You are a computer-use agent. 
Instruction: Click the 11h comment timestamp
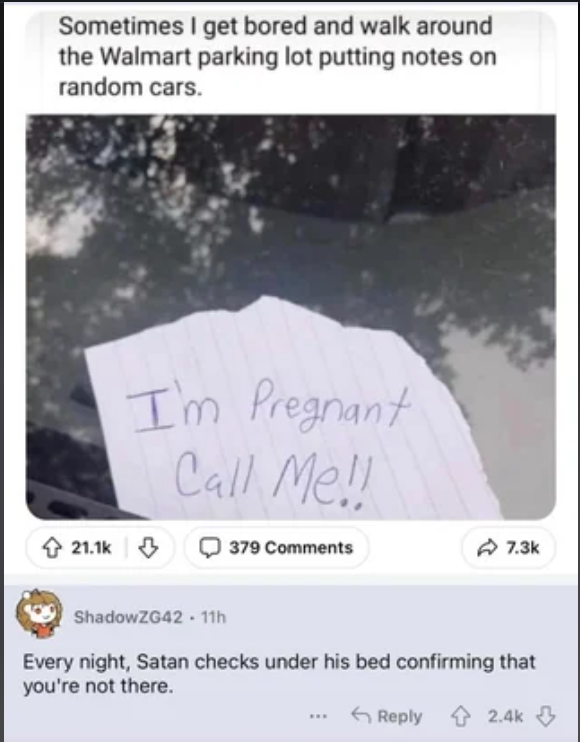coord(213,617)
